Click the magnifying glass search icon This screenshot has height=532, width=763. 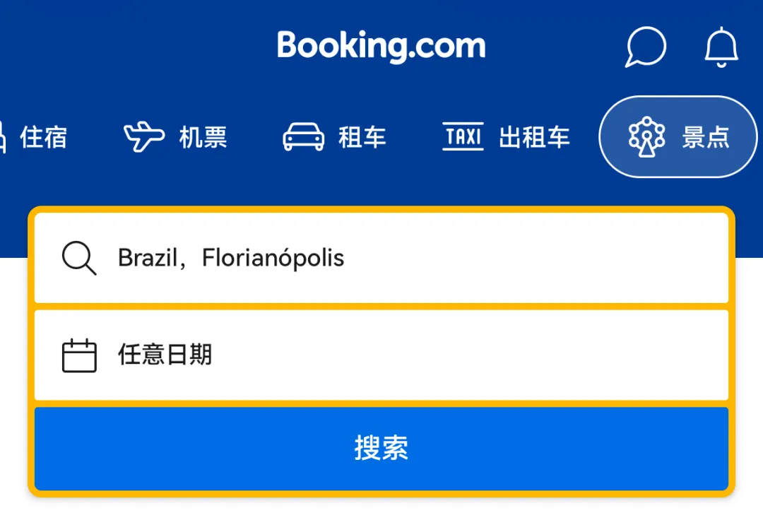[79, 258]
